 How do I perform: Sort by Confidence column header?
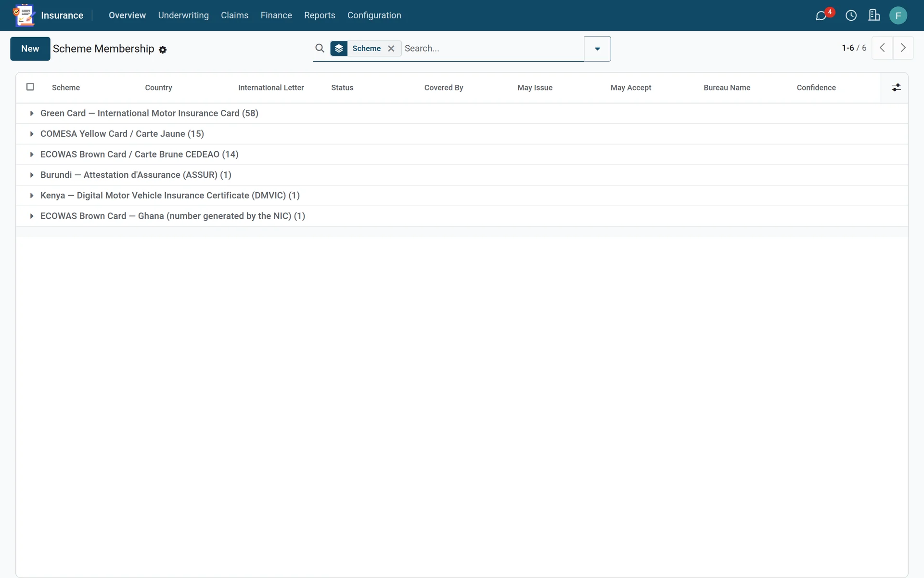(816, 88)
